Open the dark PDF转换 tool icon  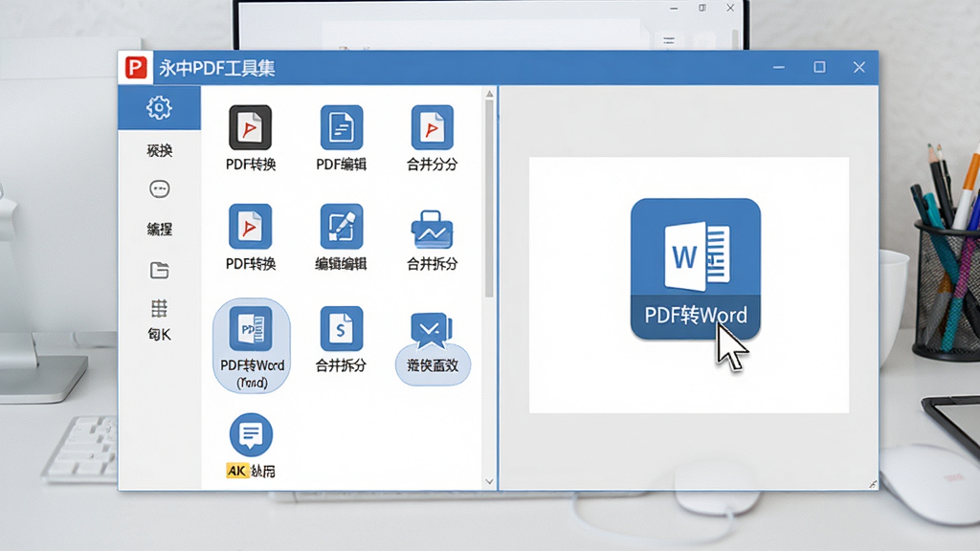click(x=250, y=127)
